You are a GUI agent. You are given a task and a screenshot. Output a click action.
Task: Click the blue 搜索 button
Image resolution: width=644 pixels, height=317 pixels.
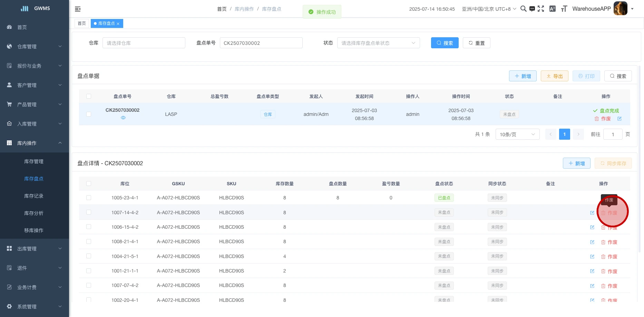pos(445,43)
